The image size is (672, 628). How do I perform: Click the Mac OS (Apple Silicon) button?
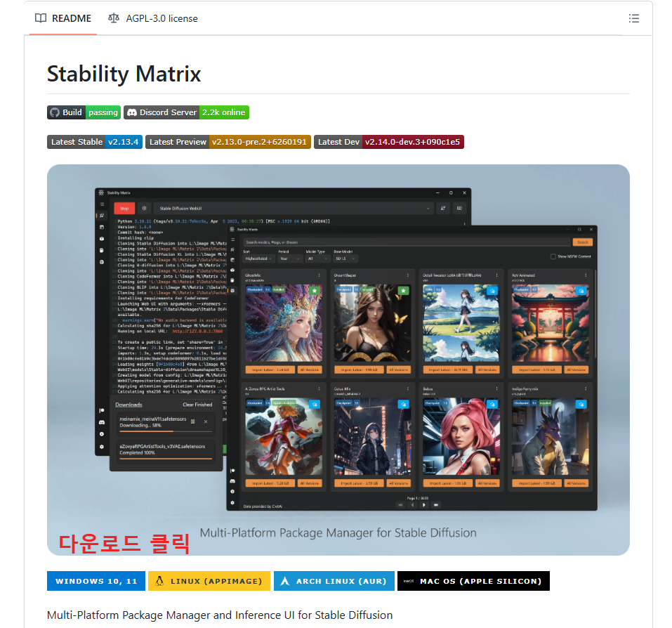(x=473, y=581)
